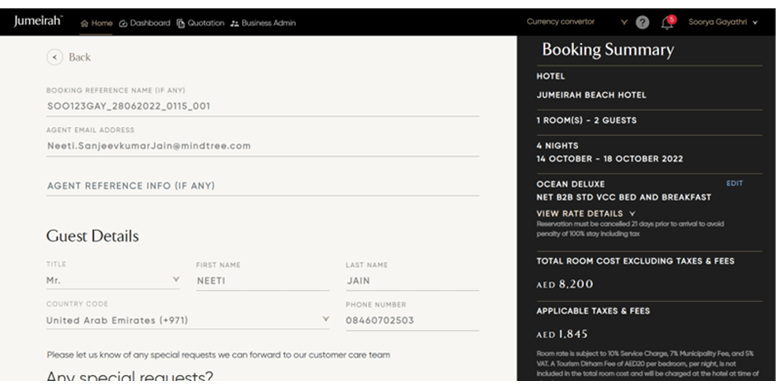Viewport: 776px width, 389px height.
Task: Expand View Rate Details
Action: point(585,214)
